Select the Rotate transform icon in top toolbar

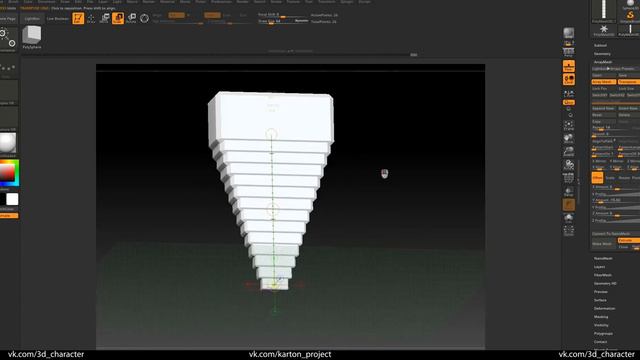point(131,18)
